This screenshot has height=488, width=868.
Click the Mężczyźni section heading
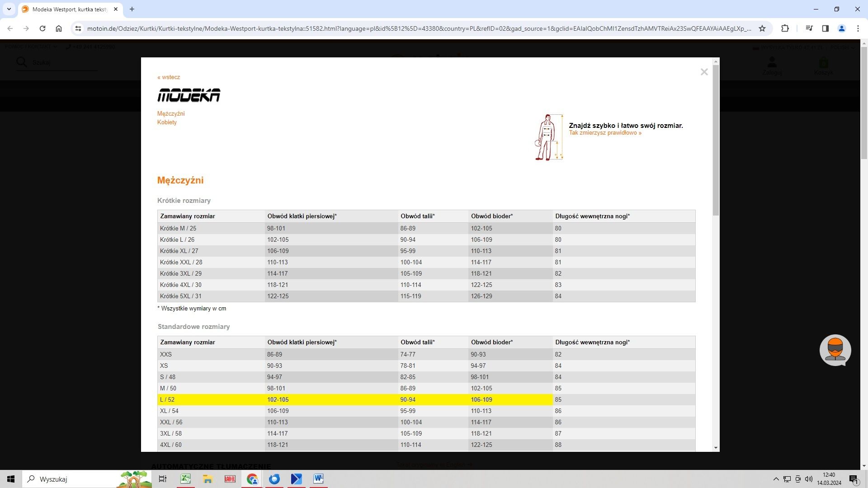(180, 180)
